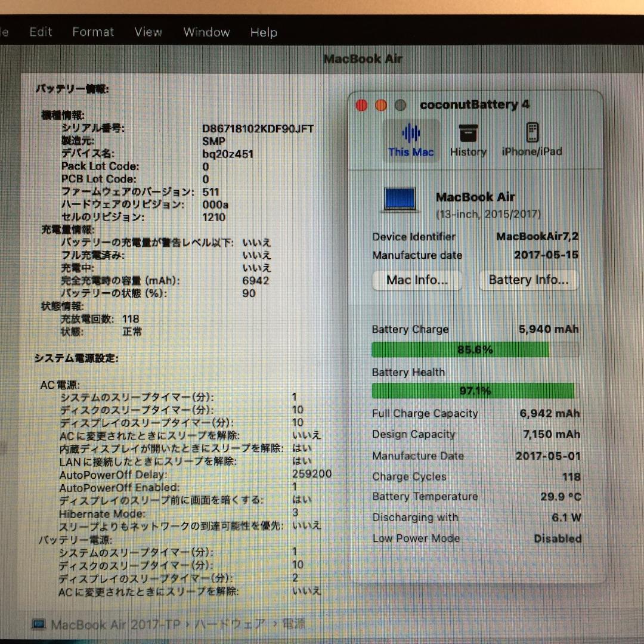Viewport: 644px width, 644px height.
Task: Click the battery state percent value 90
Action: click(249, 293)
